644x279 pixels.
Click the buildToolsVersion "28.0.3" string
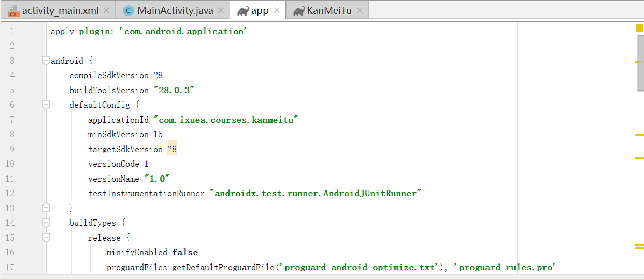[174, 90]
